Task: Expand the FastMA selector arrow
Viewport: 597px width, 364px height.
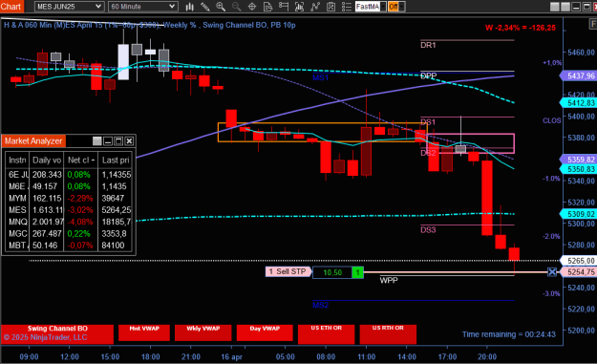Action: click(383, 7)
